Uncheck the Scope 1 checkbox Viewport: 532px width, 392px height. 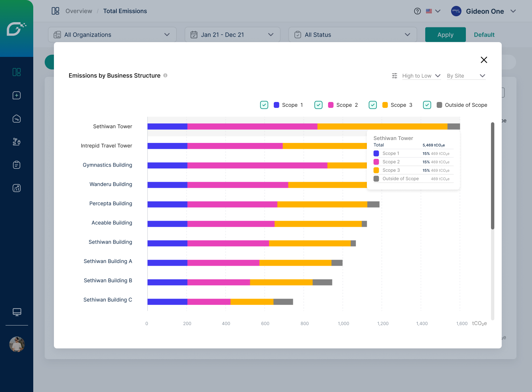pos(264,105)
